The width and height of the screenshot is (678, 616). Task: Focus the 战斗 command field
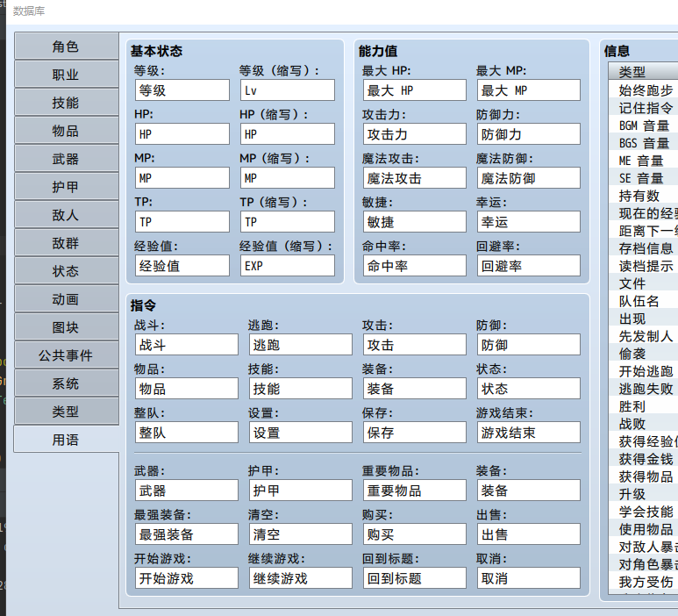tap(186, 345)
